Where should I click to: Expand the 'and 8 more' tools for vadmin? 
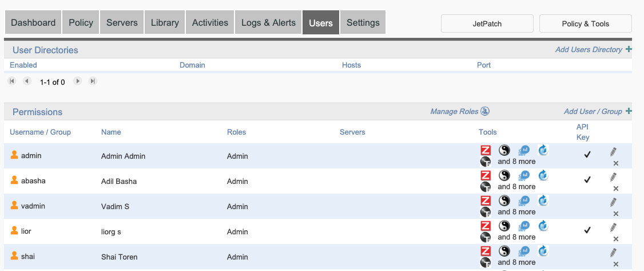click(516, 212)
